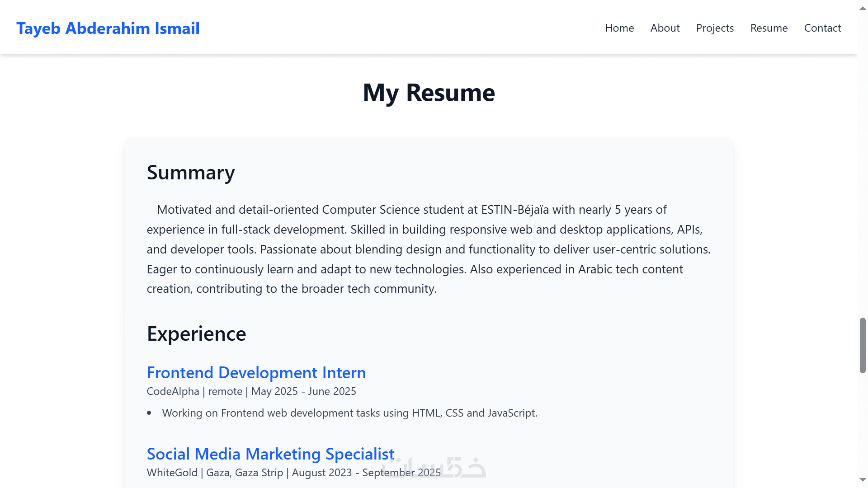Click the scrollbar up arrow

[863, 8]
